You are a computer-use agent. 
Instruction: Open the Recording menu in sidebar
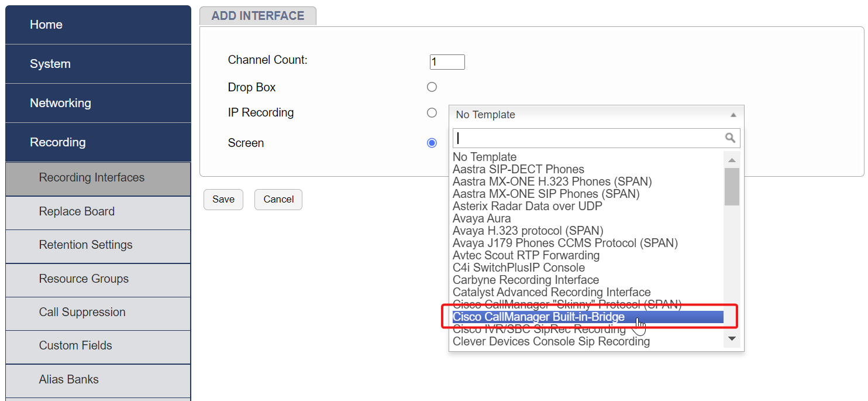(57, 142)
